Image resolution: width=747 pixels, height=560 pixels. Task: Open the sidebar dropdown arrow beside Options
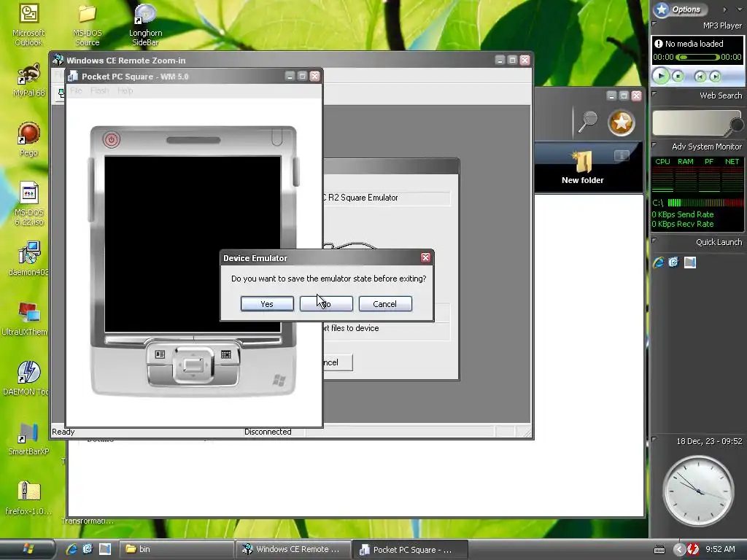pos(741,9)
